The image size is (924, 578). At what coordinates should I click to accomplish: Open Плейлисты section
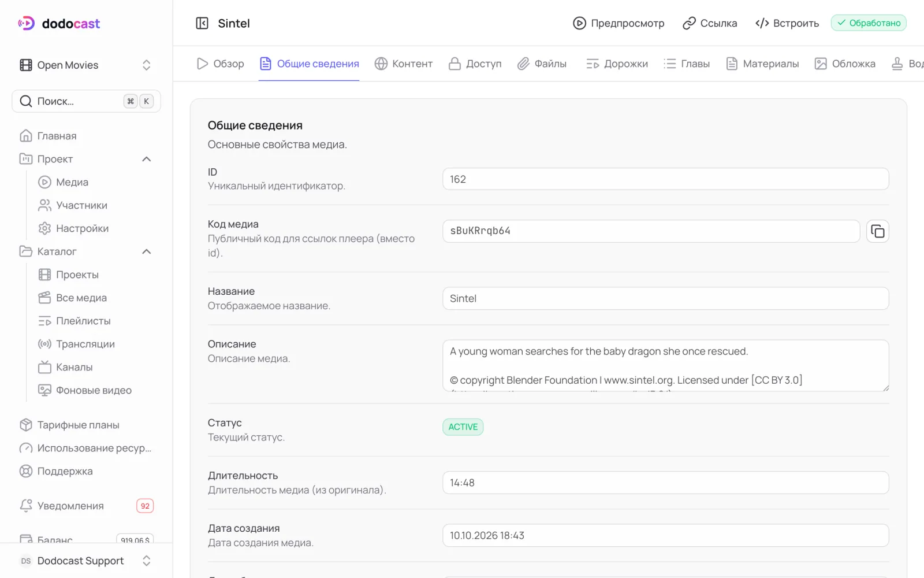click(x=74, y=321)
